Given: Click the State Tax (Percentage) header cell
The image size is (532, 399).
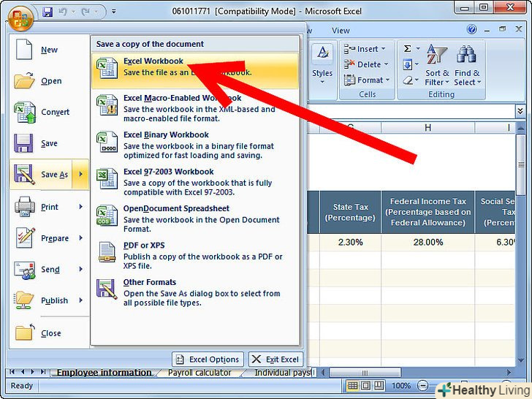Looking at the screenshot, I should (350, 212).
